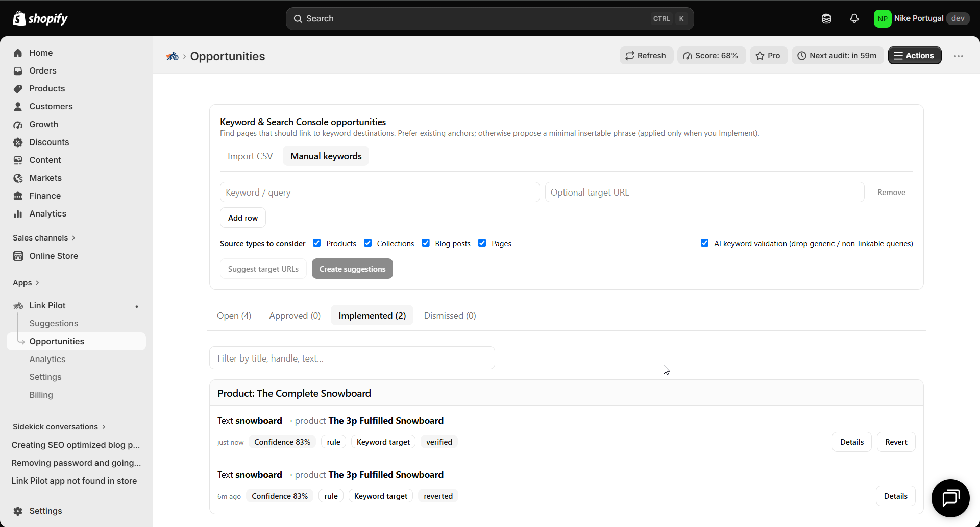The width and height of the screenshot is (980, 527).
Task: Focus the Keyword / query field
Action: click(x=380, y=192)
